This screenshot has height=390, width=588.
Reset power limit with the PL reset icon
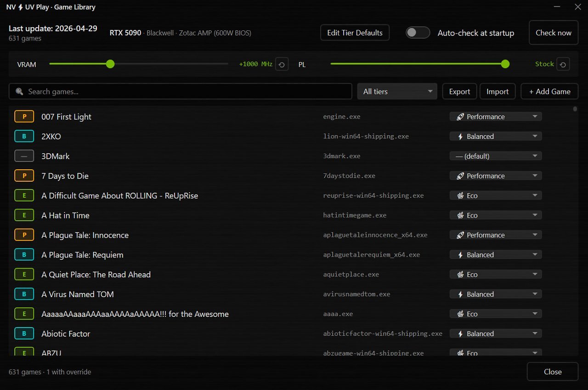coord(563,64)
